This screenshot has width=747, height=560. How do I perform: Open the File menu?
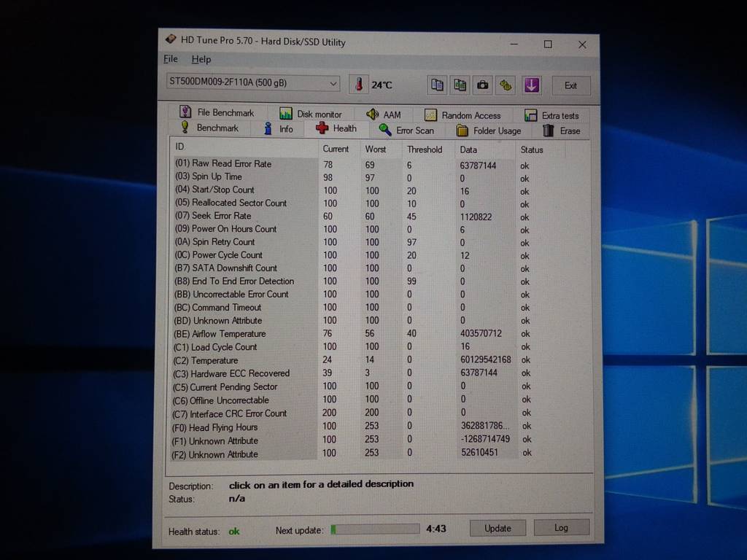tap(171, 59)
